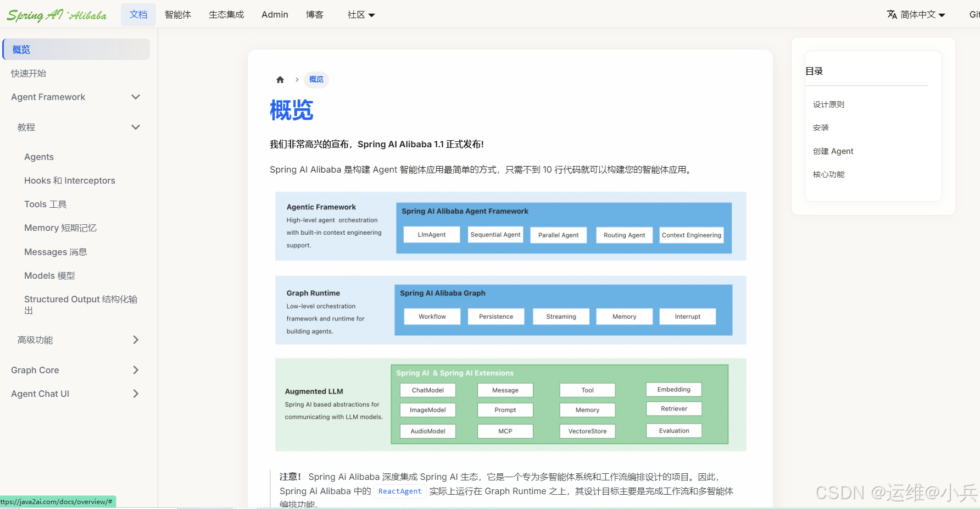Click the 教程 sidebar label
Image resolution: width=980 pixels, height=509 pixels.
click(x=26, y=128)
